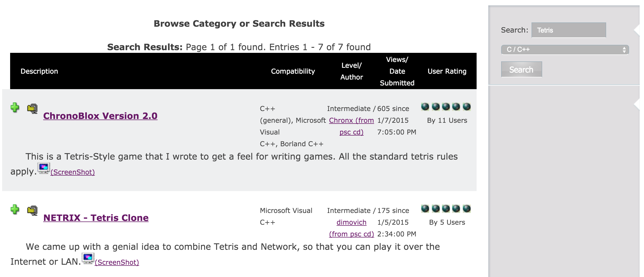Open author link Chronx (from psc cd)

coord(351,121)
